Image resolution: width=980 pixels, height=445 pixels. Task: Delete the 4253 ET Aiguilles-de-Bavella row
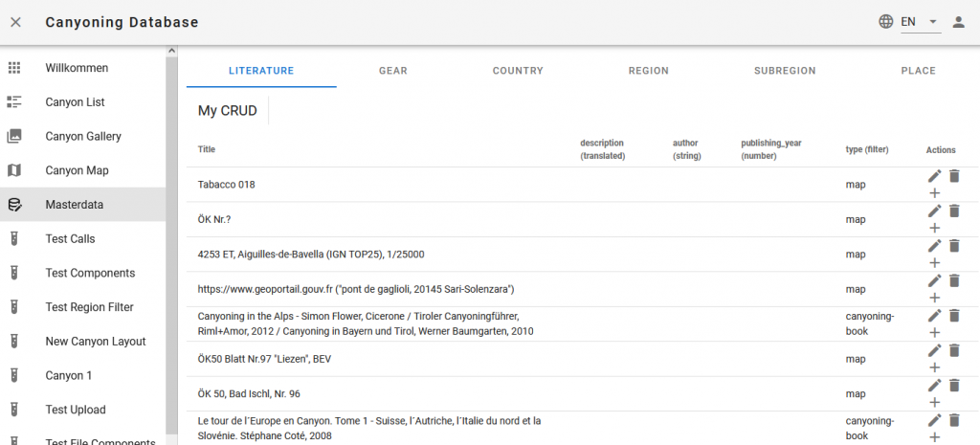[x=954, y=246]
